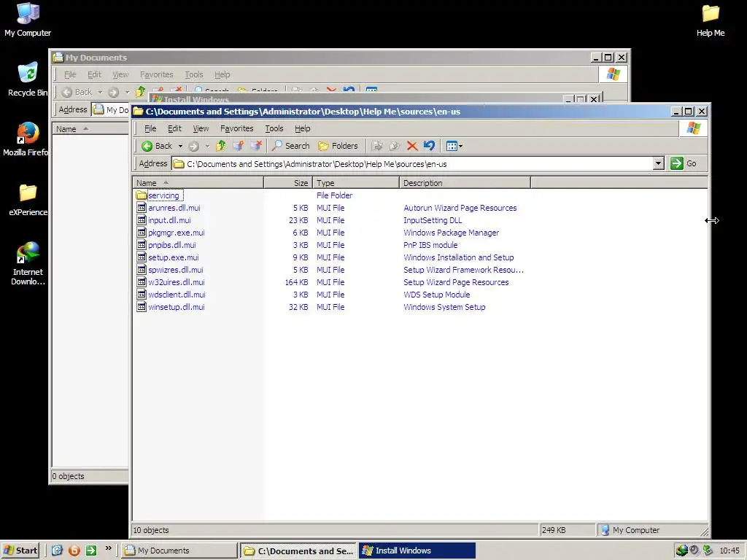
Task: Switch to Install Windows taskbar button
Action: 417,551
